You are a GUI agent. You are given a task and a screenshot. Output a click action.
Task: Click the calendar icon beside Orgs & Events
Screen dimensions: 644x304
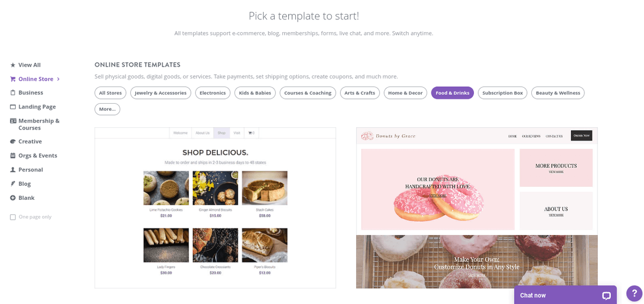coord(13,156)
